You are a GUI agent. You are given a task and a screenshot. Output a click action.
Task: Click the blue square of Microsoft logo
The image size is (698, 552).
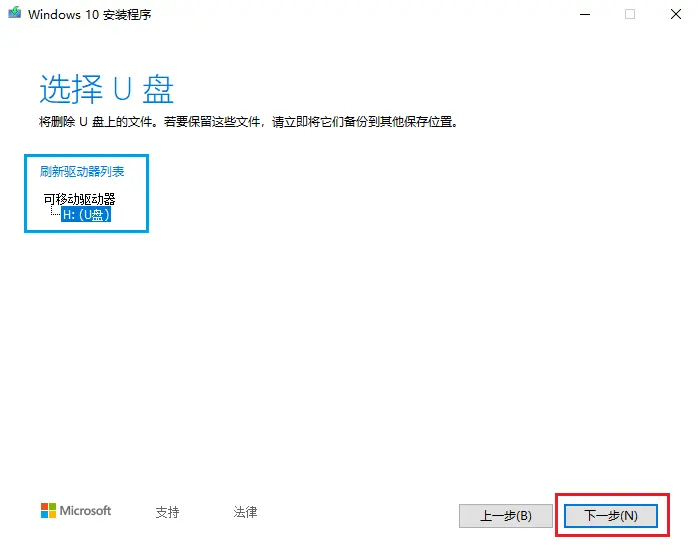point(44,515)
